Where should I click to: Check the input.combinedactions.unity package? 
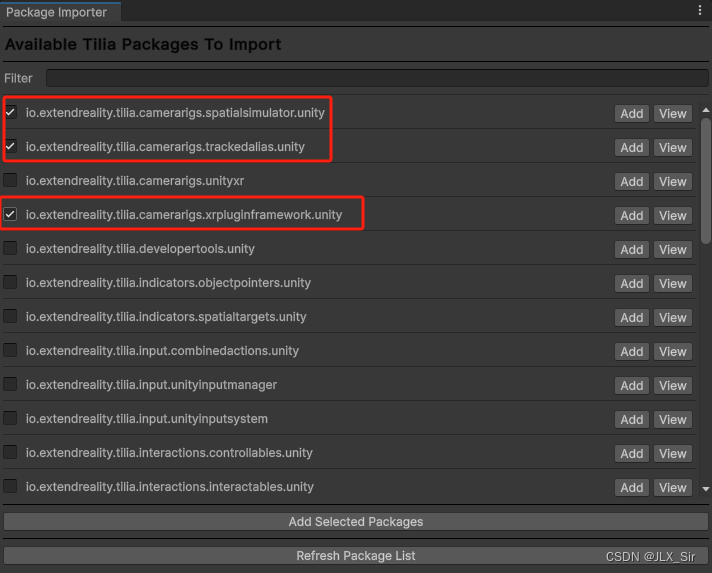pos(10,350)
